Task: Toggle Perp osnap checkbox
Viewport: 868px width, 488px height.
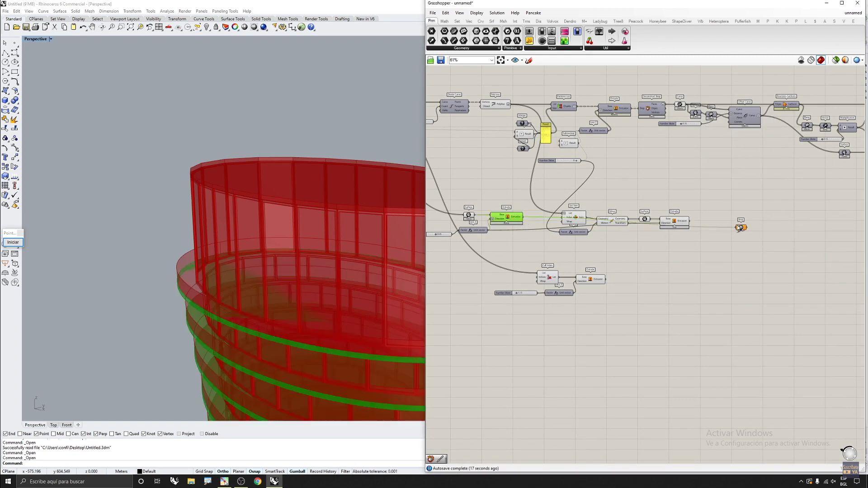Action: click(x=96, y=434)
